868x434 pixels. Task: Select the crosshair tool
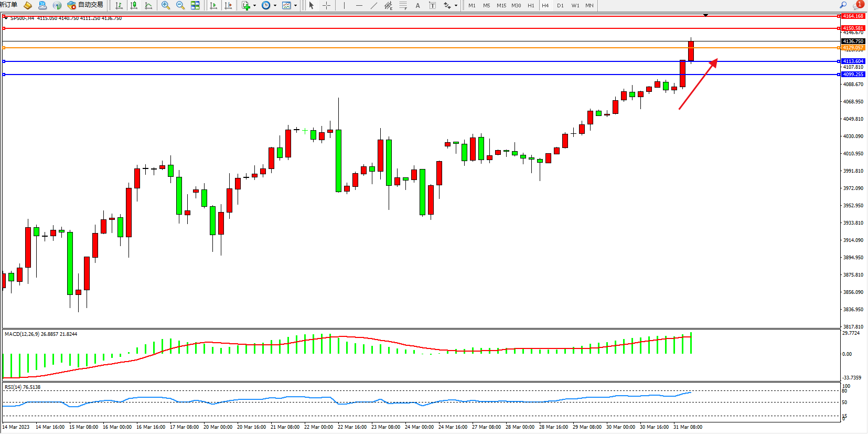coord(326,5)
